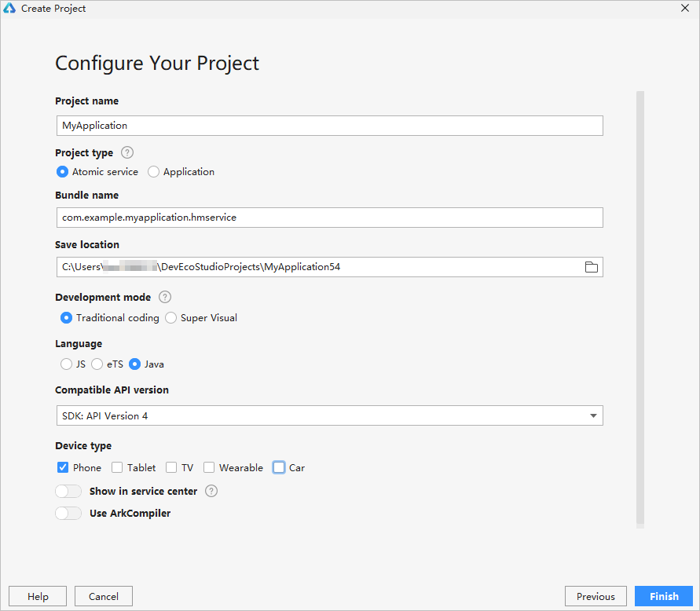
Task: Turn on Use ArkCompiler switch
Action: tap(68, 514)
